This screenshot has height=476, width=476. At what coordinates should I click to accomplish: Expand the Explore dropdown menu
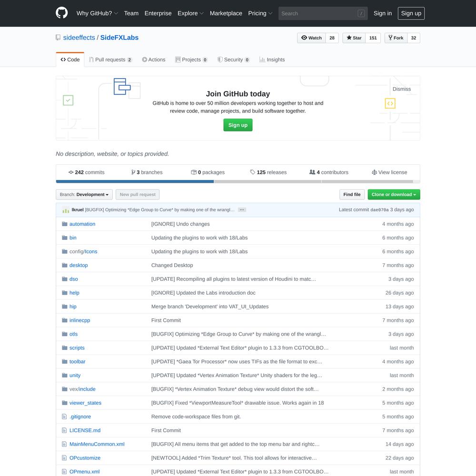coord(191,13)
